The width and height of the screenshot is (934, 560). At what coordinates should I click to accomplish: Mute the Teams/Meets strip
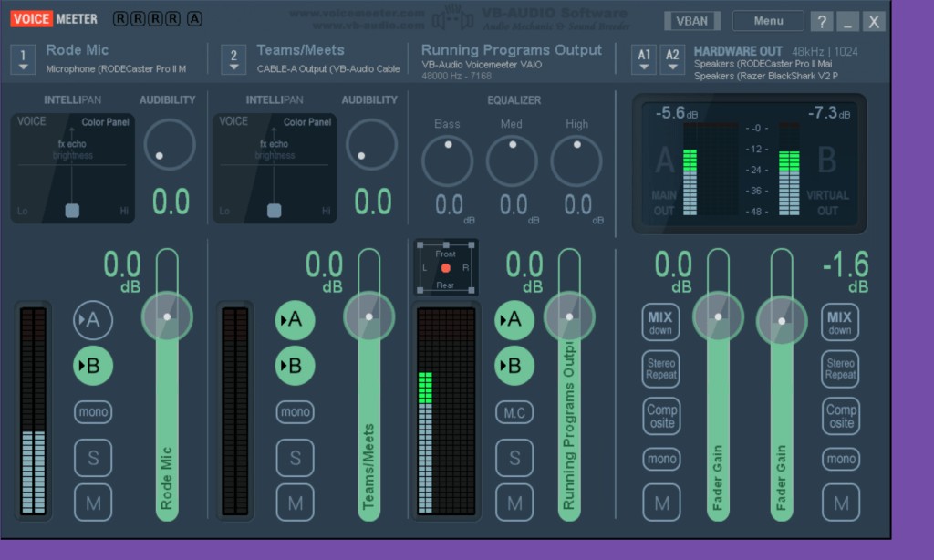tap(295, 503)
